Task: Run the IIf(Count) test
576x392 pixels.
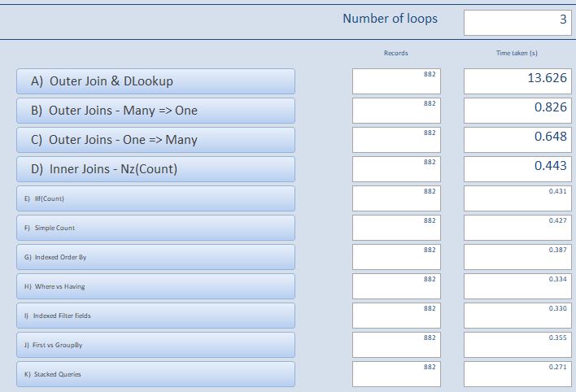Action: [x=155, y=198]
